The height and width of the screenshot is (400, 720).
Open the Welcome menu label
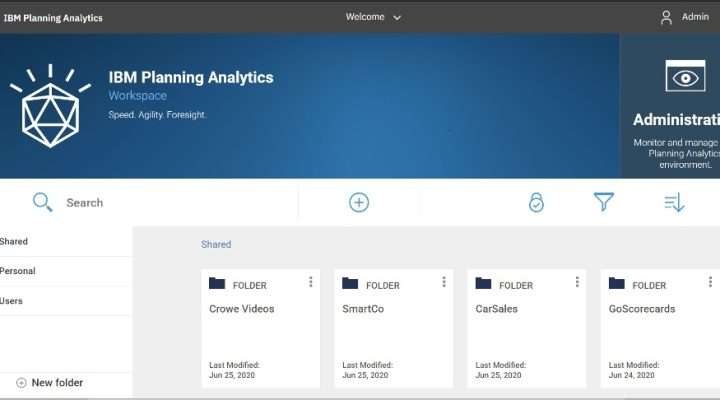[x=365, y=17]
